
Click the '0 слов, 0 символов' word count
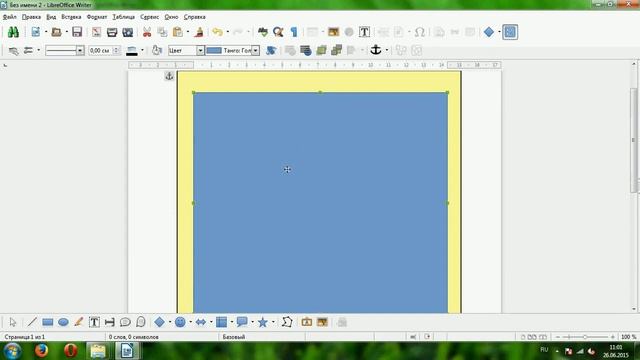pyautogui.click(x=134, y=337)
